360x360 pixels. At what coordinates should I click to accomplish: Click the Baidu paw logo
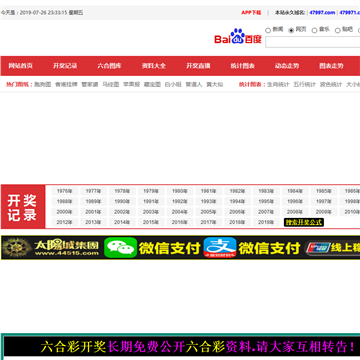[x=238, y=36]
